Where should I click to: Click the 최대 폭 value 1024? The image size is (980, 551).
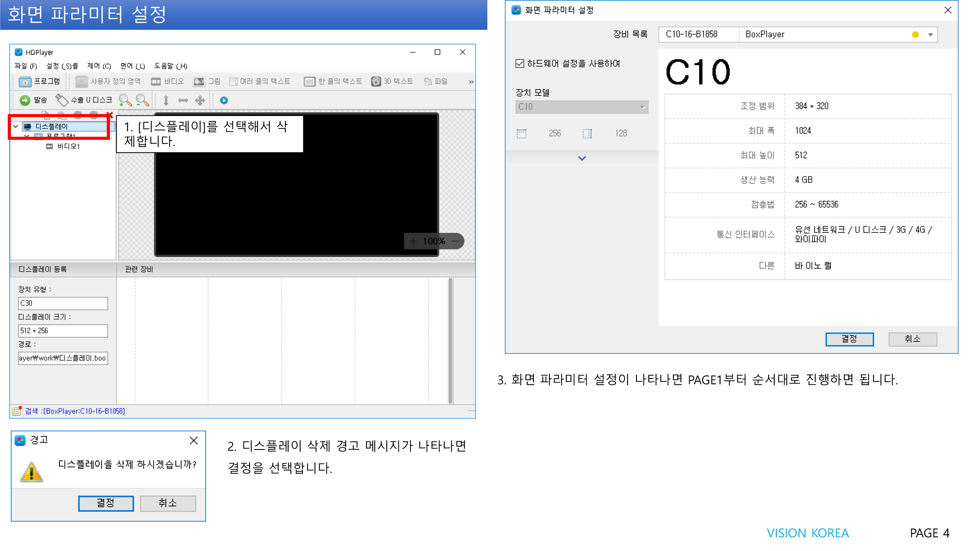[803, 131]
